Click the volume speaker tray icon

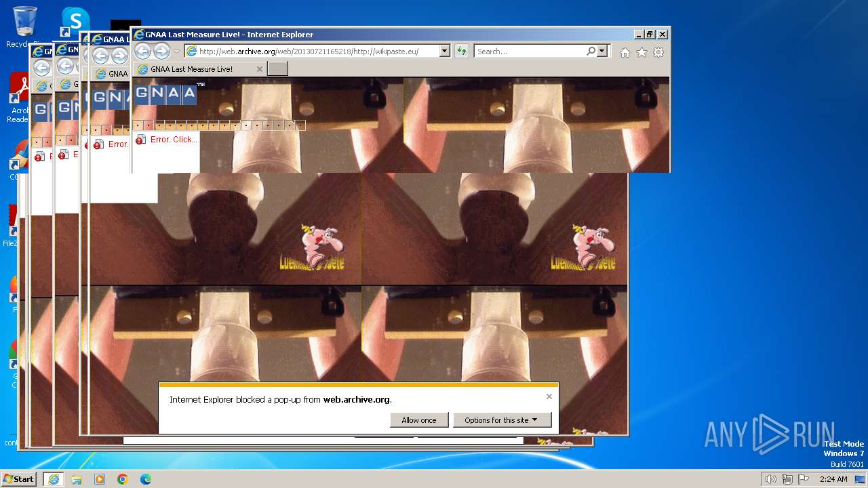[x=770, y=479]
